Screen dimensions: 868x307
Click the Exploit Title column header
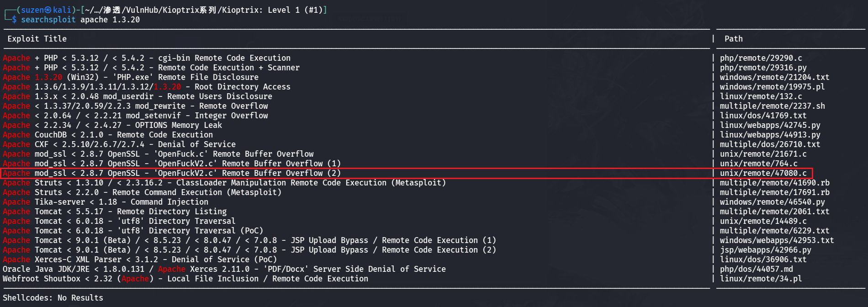pyautogui.click(x=37, y=39)
